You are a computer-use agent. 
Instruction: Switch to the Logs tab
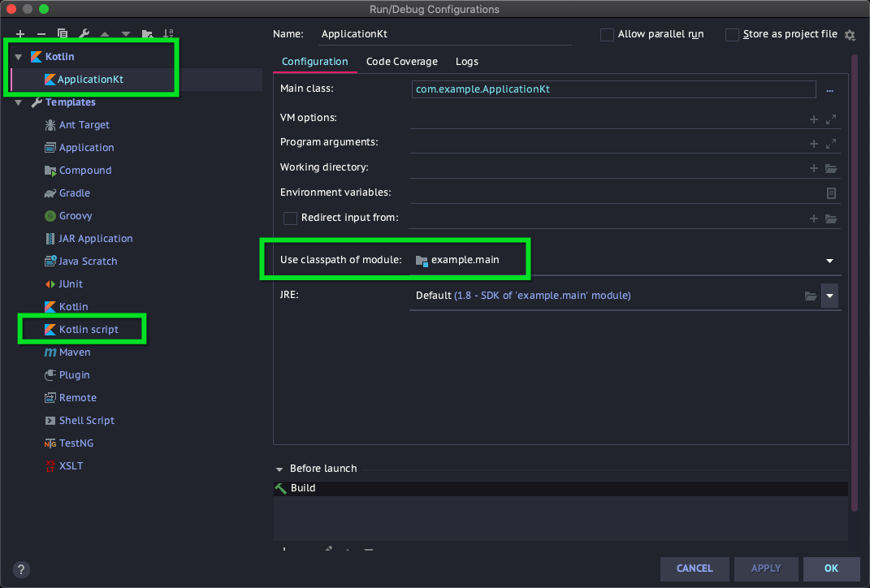pos(466,62)
